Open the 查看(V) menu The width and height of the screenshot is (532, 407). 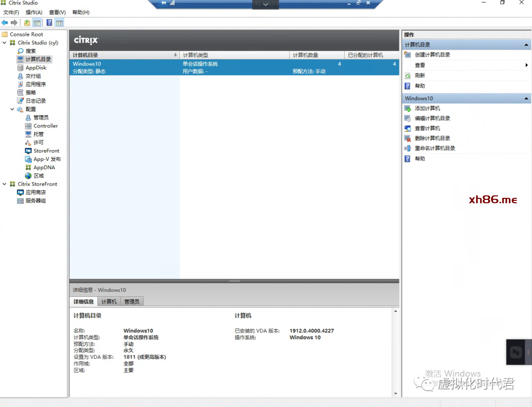point(57,12)
